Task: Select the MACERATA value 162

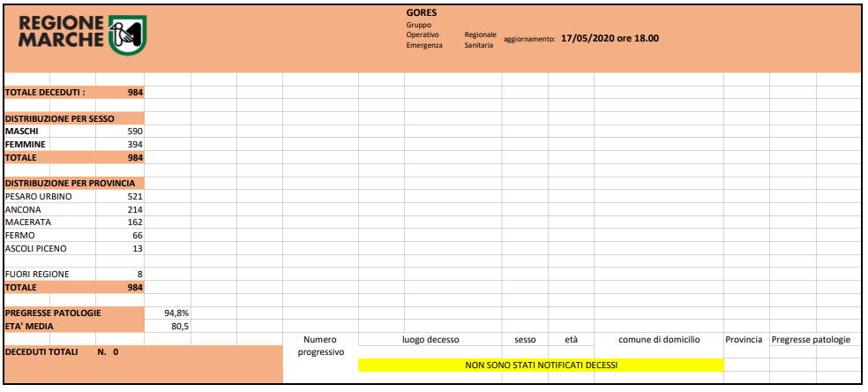Action: 134,222
